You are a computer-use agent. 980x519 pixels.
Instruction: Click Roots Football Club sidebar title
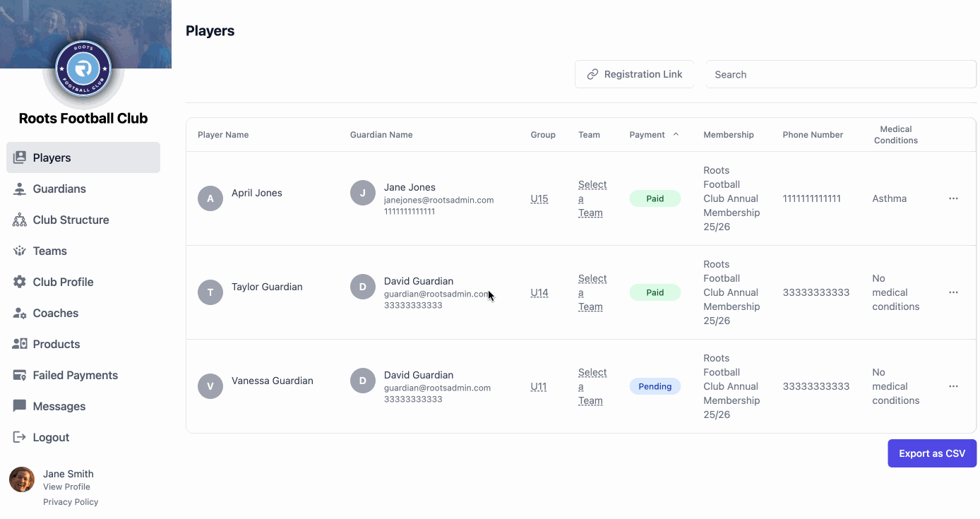click(83, 119)
